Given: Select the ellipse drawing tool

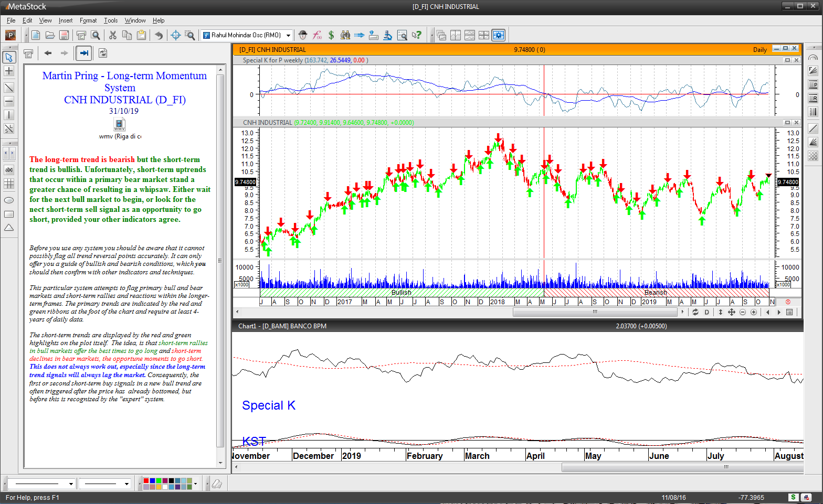Looking at the screenshot, I should click(9, 200).
